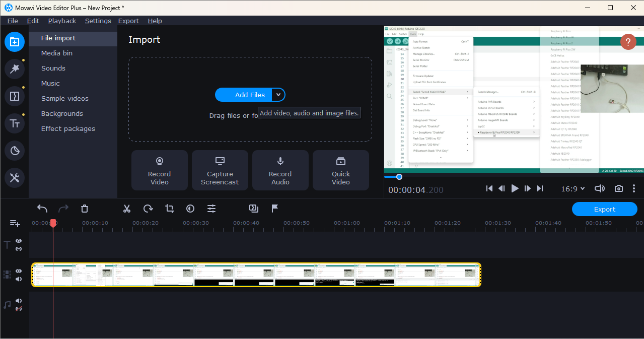644x339 pixels.
Task: Open the player options three-dot menu
Action: click(x=634, y=188)
